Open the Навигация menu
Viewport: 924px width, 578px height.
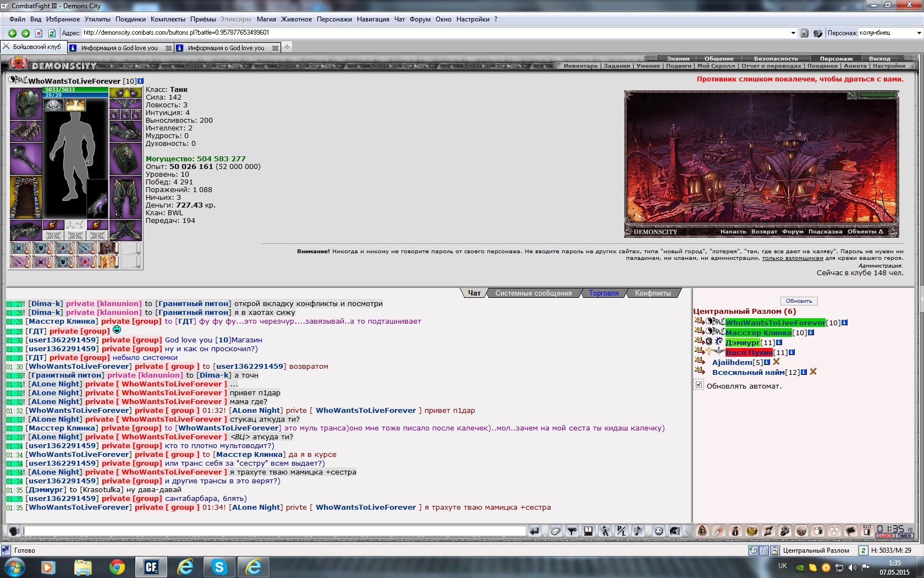click(373, 19)
